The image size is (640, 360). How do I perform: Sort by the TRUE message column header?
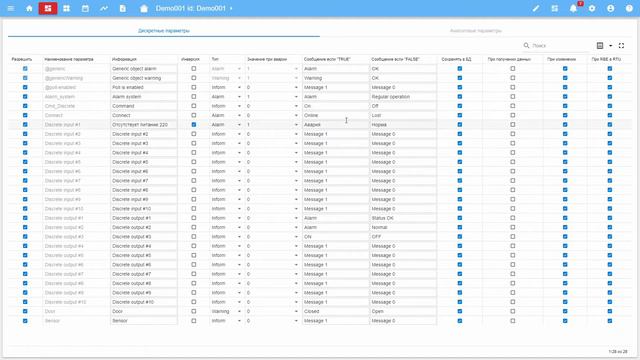coord(327,59)
